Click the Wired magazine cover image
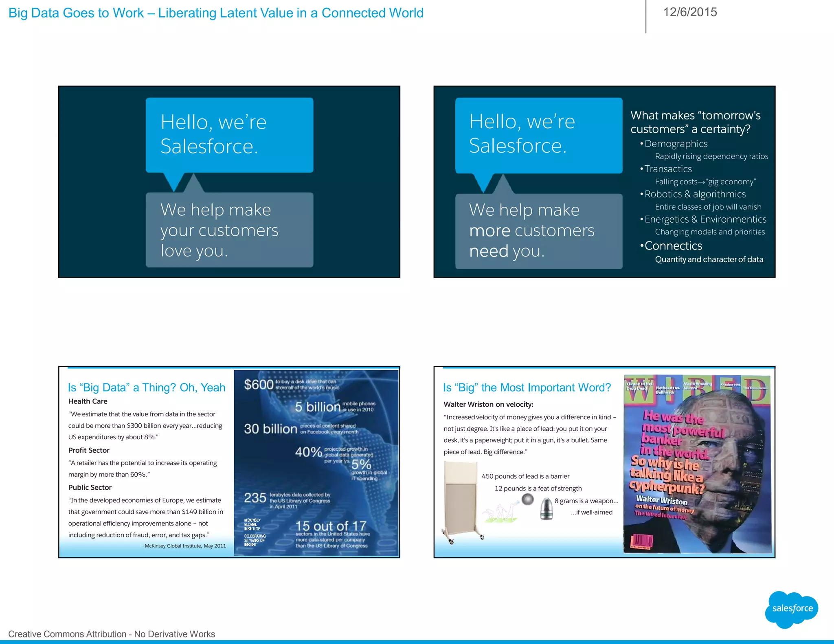 [x=697, y=464]
